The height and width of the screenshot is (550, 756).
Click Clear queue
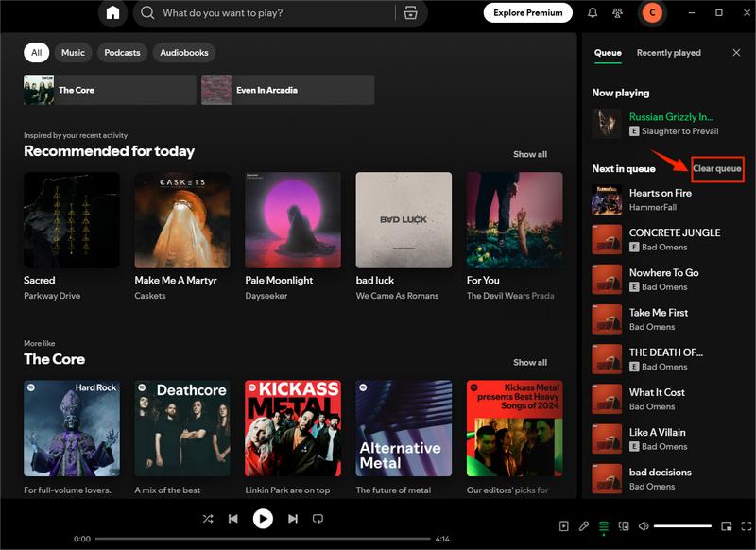(x=717, y=169)
